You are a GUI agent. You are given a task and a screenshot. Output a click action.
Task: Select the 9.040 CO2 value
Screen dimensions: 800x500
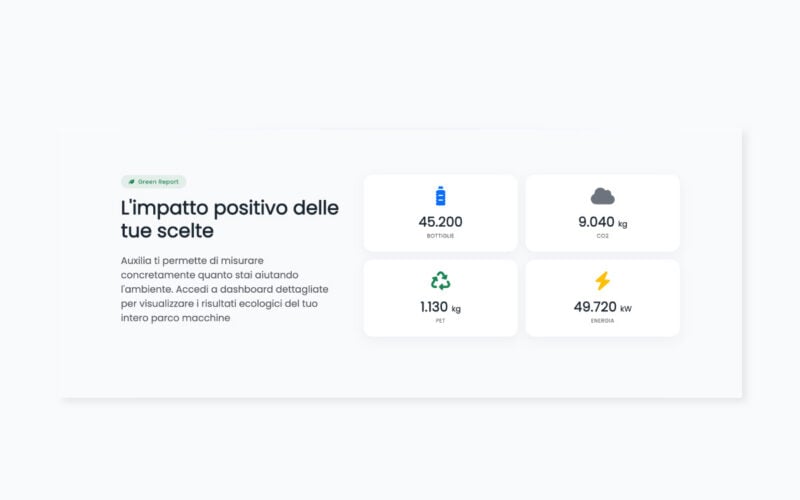point(596,222)
